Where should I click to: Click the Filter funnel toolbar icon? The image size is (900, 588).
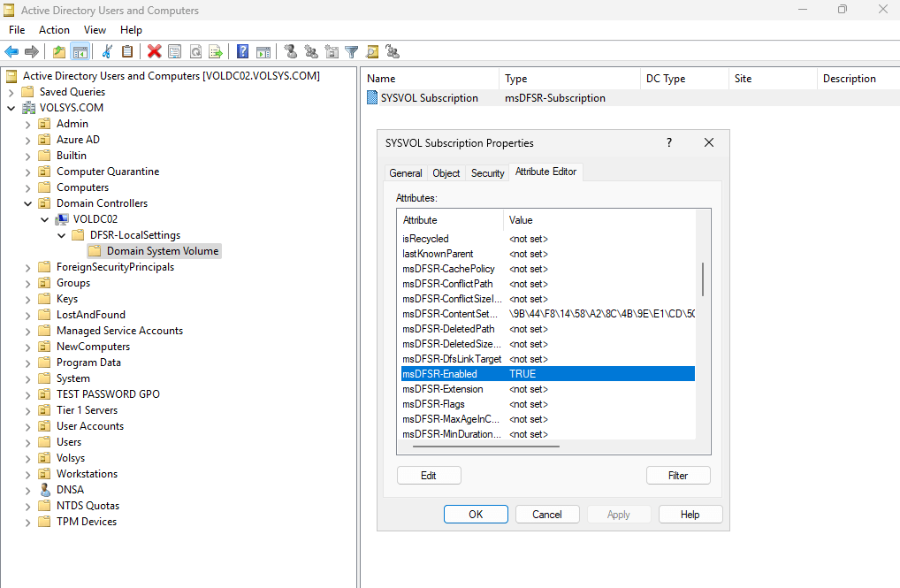click(x=352, y=52)
